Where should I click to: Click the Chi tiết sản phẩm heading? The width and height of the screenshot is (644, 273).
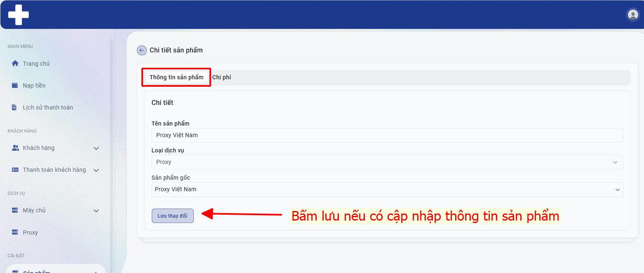coord(176,50)
